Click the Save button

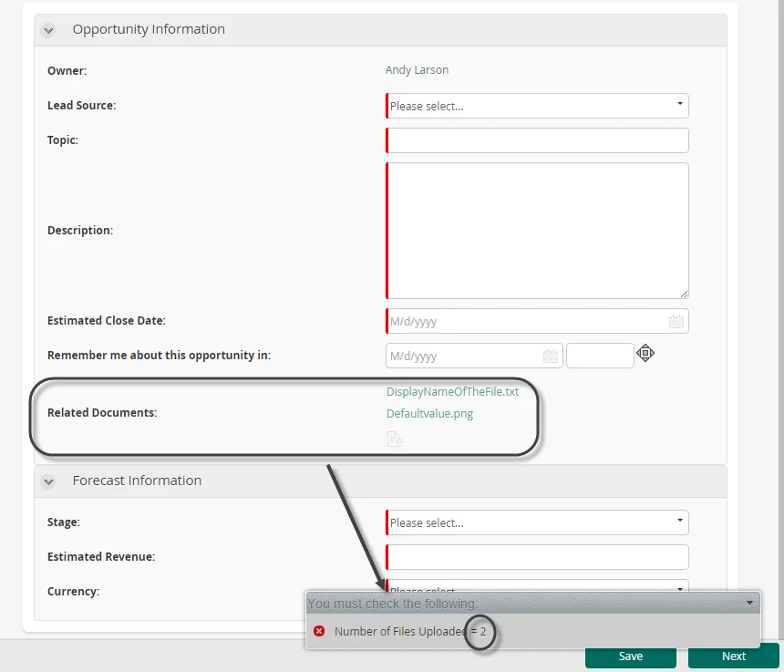pos(631,656)
